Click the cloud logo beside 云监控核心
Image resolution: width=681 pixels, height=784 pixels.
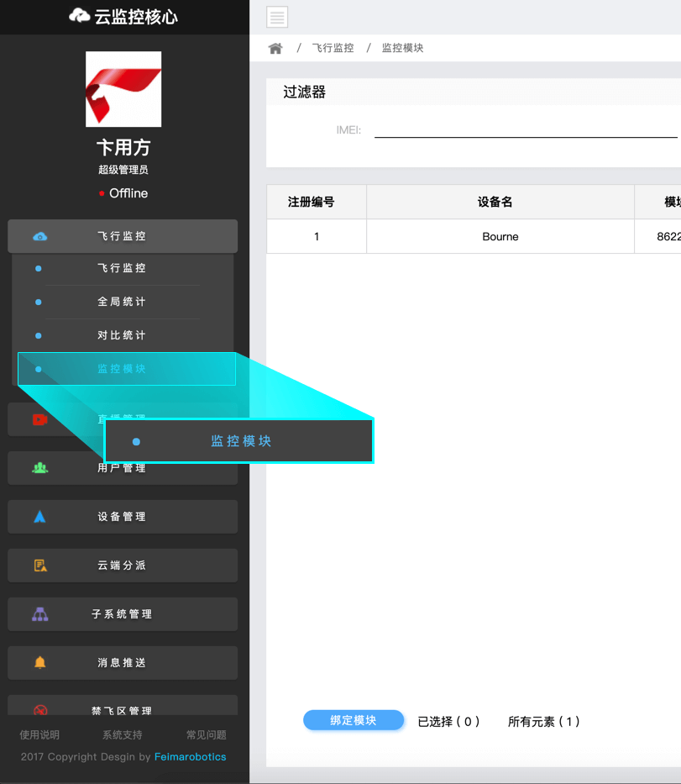click(80, 15)
